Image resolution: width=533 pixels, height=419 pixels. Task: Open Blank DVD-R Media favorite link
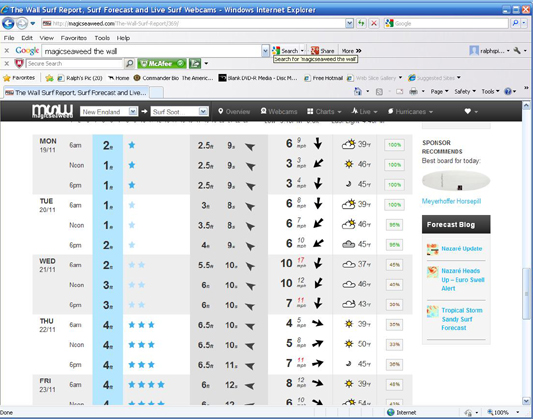[x=258, y=78]
